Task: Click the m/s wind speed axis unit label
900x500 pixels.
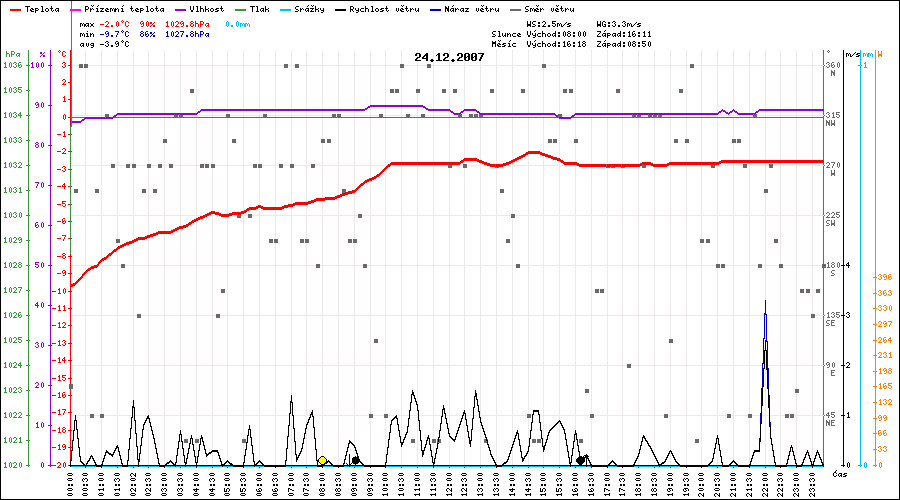Action: coord(853,55)
